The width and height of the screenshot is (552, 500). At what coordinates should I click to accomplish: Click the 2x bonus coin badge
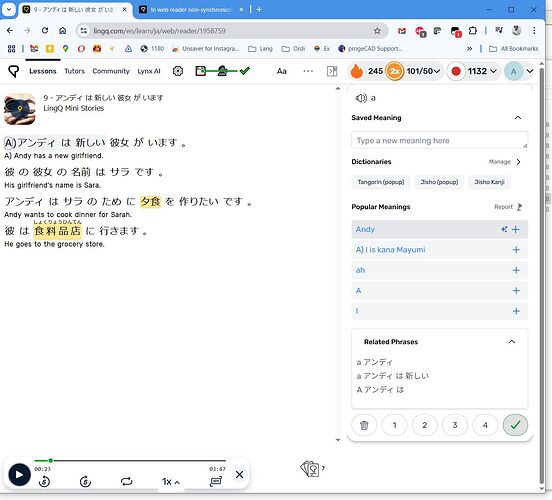click(394, 71)
